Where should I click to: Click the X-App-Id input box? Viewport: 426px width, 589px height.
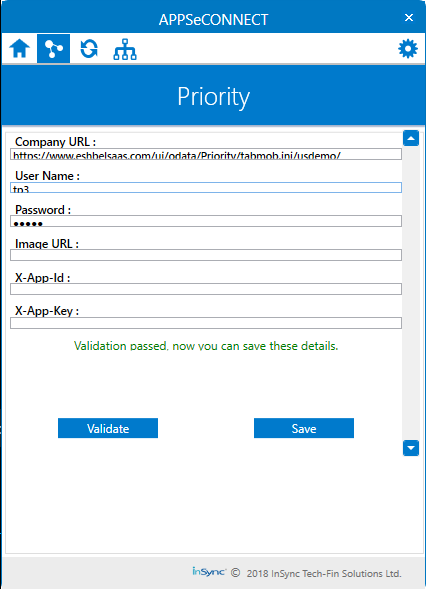tap(206, 289)
